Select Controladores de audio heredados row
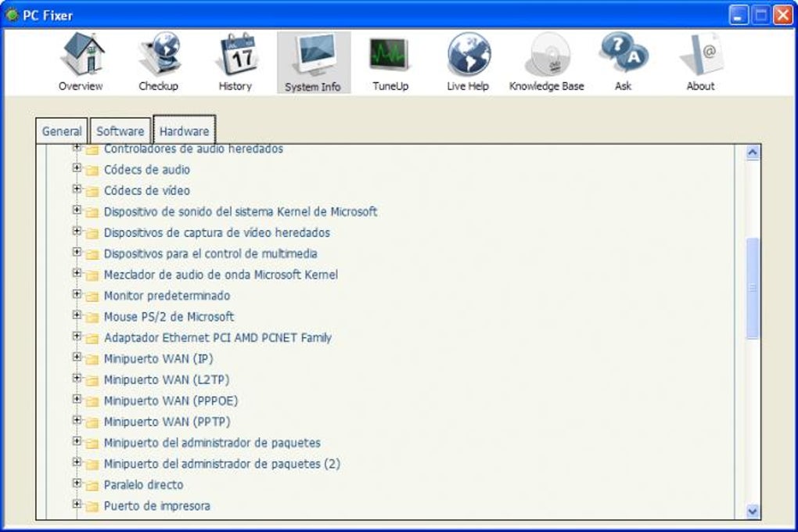 [193, 149]
